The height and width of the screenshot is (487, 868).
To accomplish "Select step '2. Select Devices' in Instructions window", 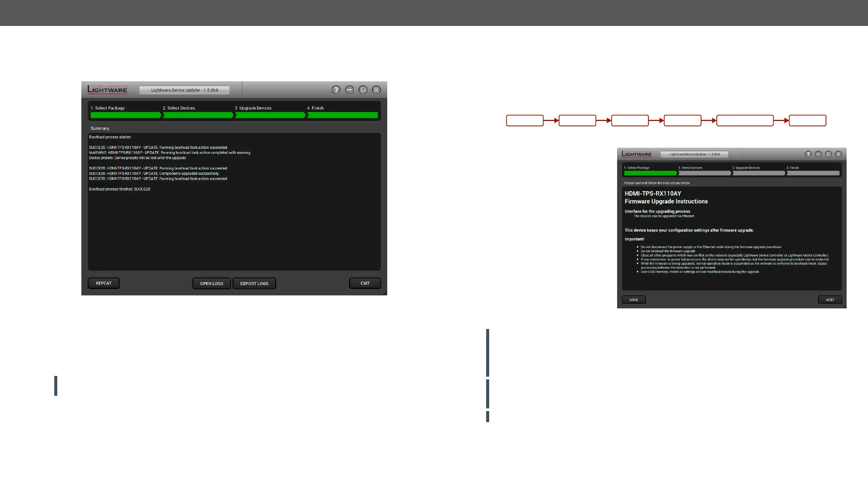I will pos(690,168).
